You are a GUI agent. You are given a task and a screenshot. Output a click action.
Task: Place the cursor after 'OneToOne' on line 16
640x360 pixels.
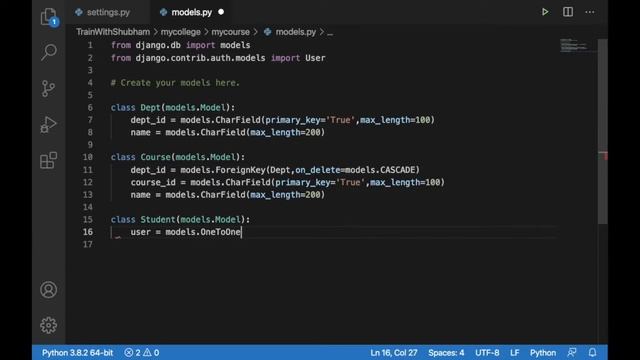point(242,232)
